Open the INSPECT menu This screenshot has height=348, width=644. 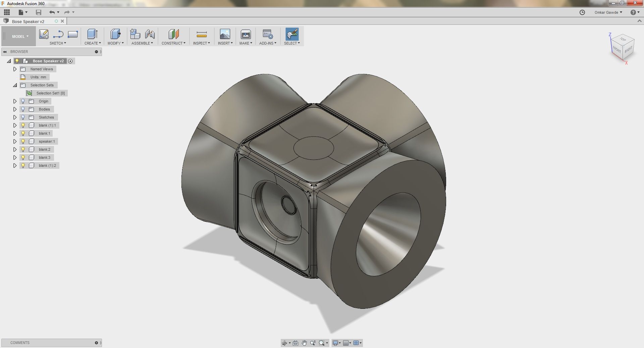tap(201, 43)
